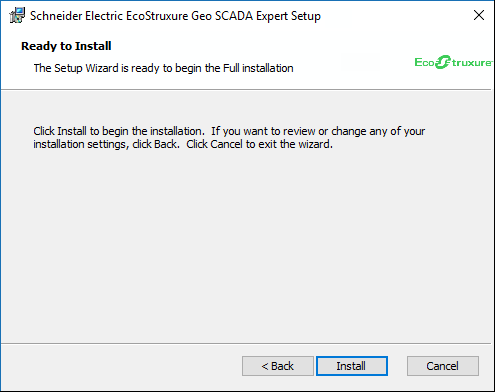The width and height of the screenshot is (495, 392).
Task: Click the green S symbol in the logo
Action: 443,62
